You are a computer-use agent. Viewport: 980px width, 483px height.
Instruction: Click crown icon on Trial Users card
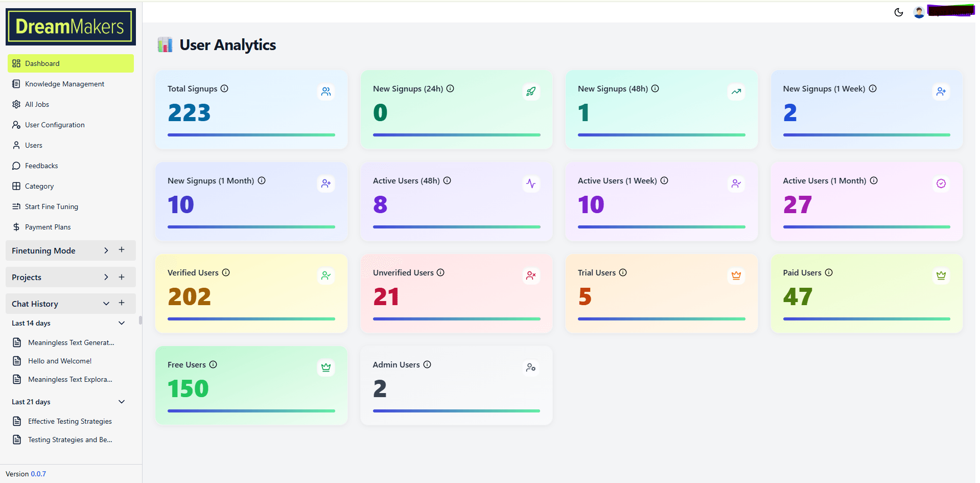pyautogui.click(x=736, y=275)
